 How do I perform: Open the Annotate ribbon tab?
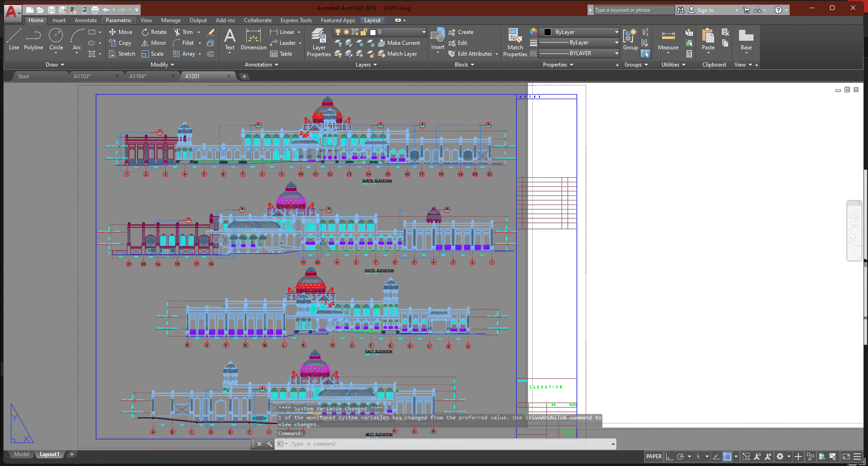tap(86, 20)
